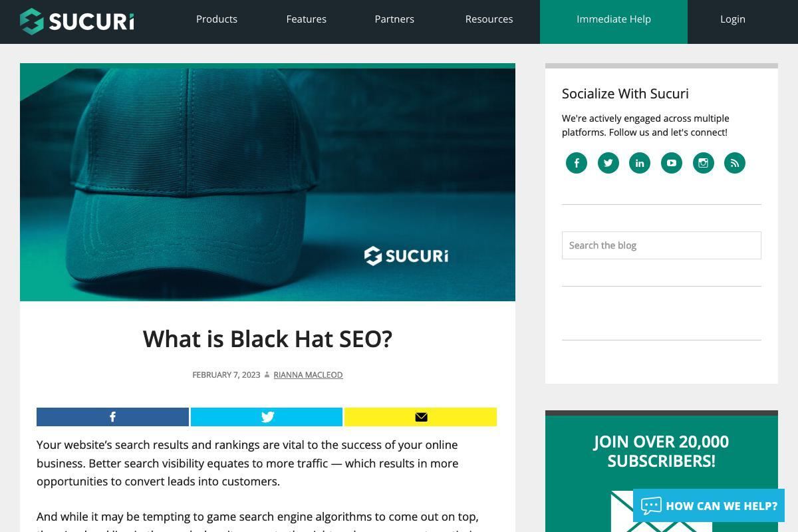This screenshot has width=798, height=532.
Task: Click the Join Over 20,000 Subscribers heading
Action: pos(662,452)
